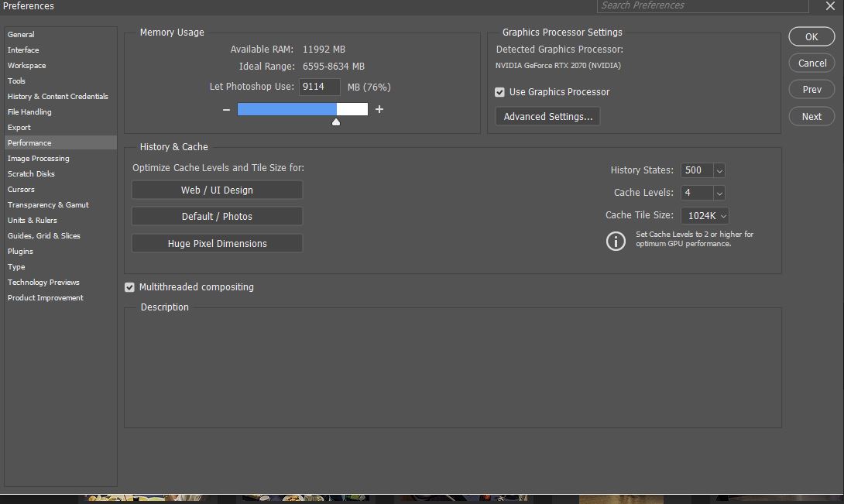Viewport: 844px width, 504px height.
Task: Uncheck Multithreaded compositing
Action: 129,287
